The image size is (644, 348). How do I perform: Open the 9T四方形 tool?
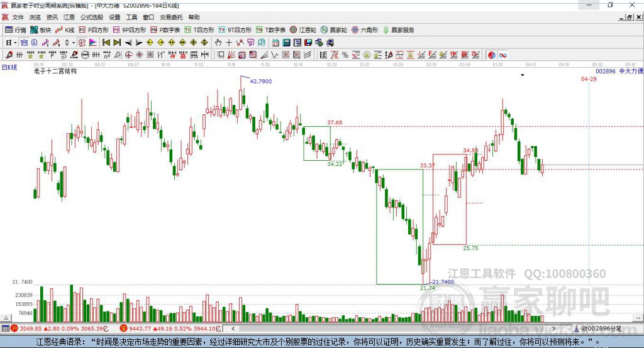coord(235,30)
